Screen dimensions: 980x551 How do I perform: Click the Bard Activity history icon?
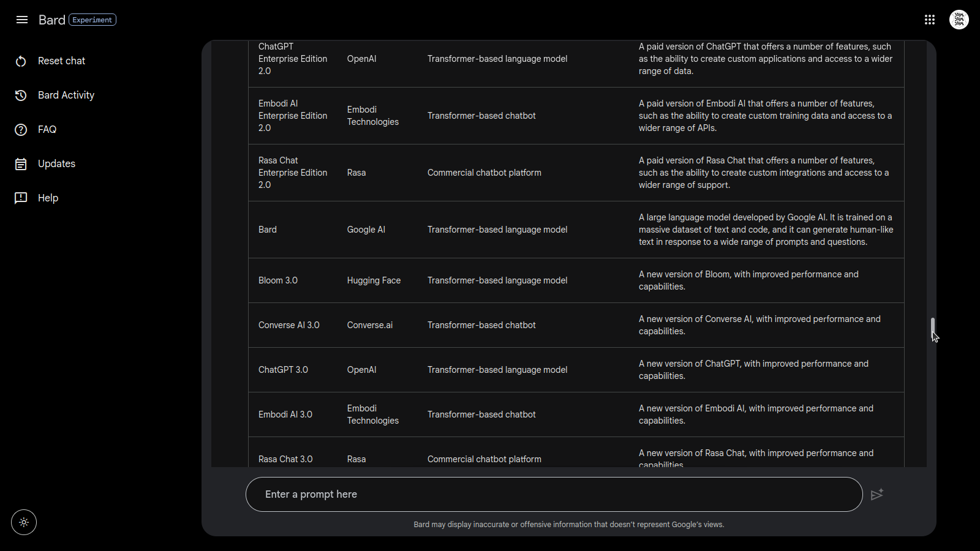point(21,96)
